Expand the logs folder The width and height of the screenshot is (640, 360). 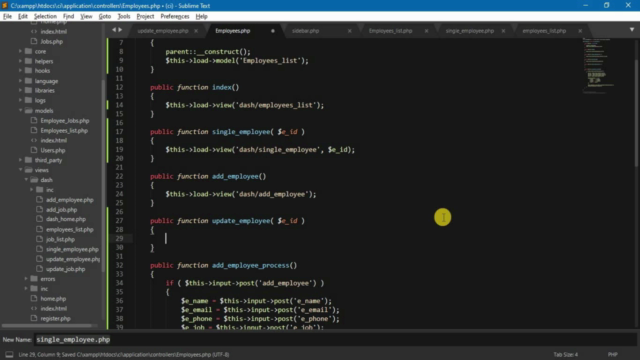20,100
